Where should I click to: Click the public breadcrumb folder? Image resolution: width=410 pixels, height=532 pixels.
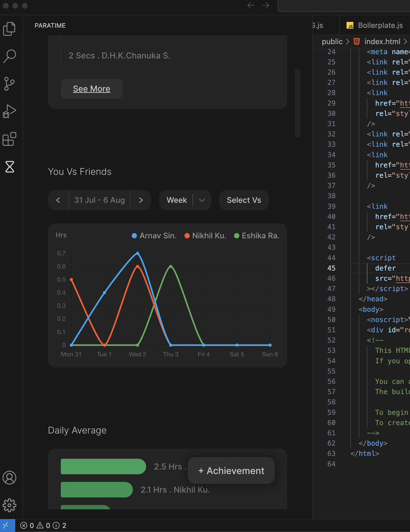coord(332,42)
